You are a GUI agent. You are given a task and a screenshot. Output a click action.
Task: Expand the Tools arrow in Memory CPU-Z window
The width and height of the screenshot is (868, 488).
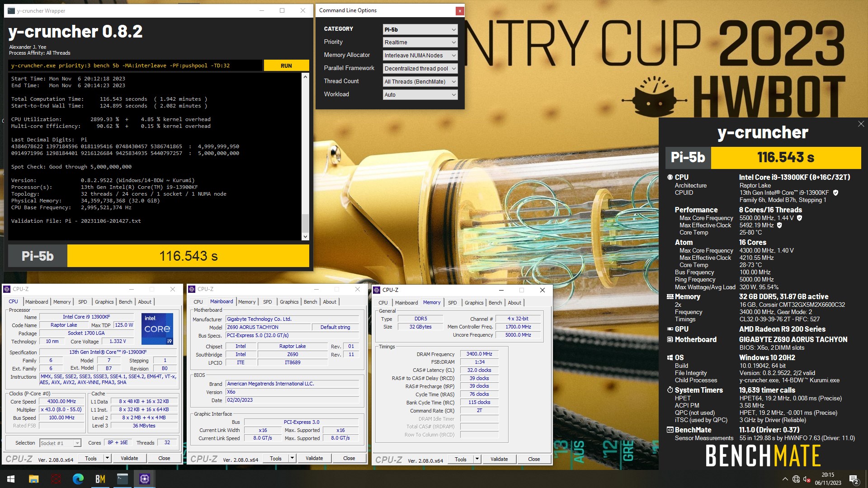click(477, 459)
